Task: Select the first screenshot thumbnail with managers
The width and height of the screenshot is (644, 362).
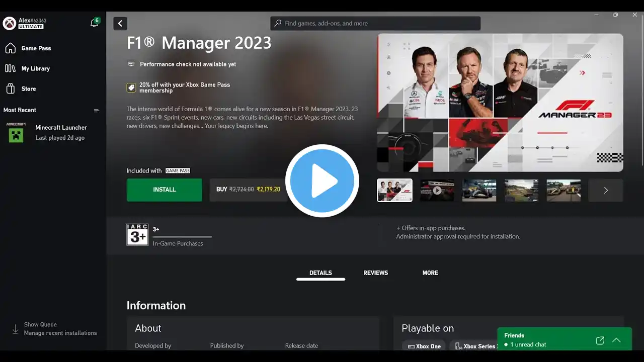Action: 394,191
